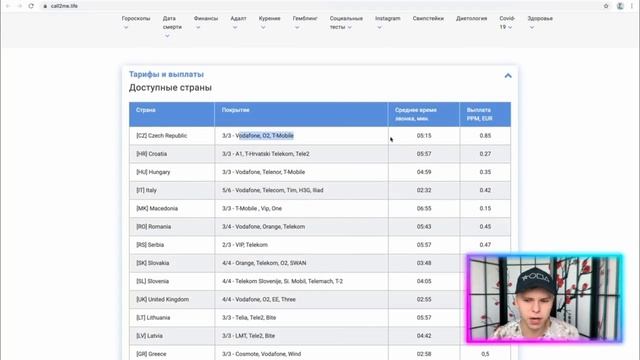Click Macedonia payout 0.15
640x360 pixels.
tap(485, 208)
